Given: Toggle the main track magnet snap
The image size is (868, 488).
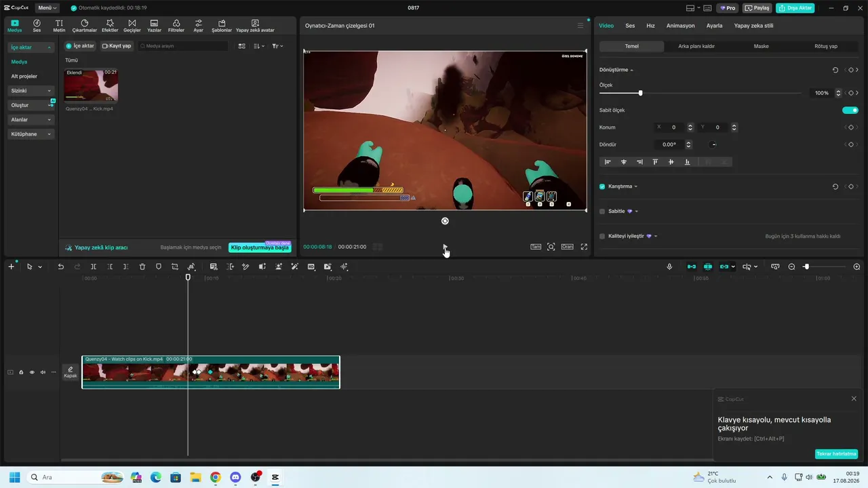Looking at the screenshot, I should pyautogui.click(x=692, y=267).
